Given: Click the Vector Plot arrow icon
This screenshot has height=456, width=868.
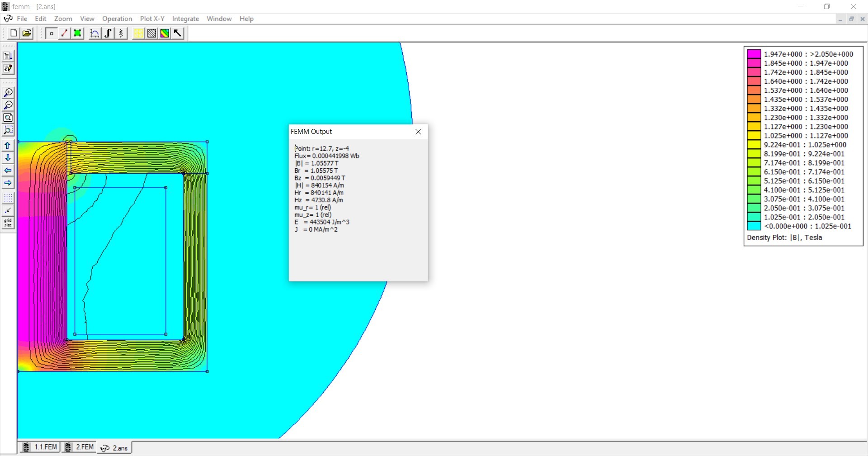Looking at the screenshot, I should coord(178,33).
